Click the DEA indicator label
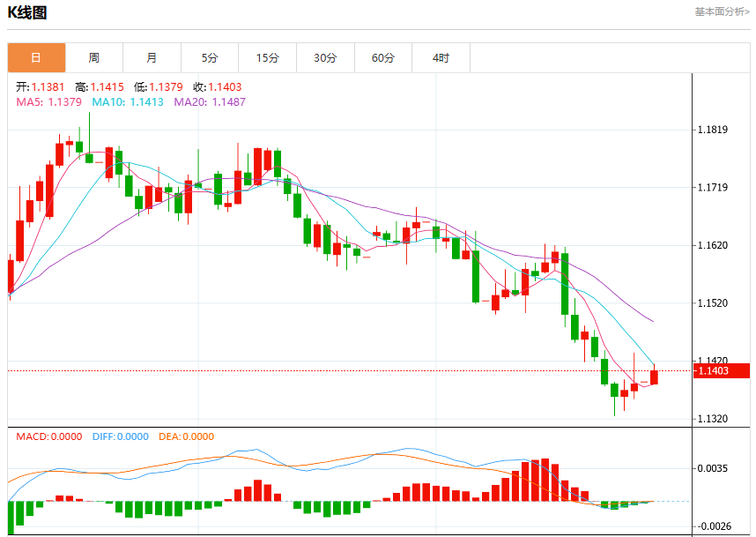Screen dimensions: 756x537 186,436
